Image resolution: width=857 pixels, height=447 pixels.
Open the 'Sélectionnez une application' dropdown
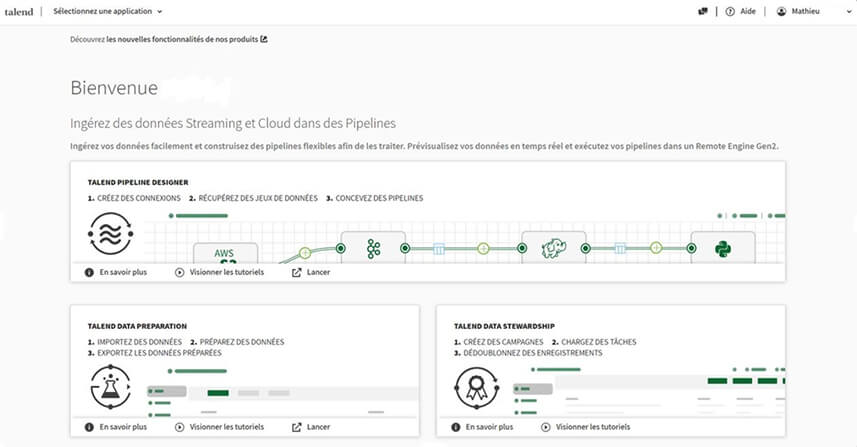point(107,11)
